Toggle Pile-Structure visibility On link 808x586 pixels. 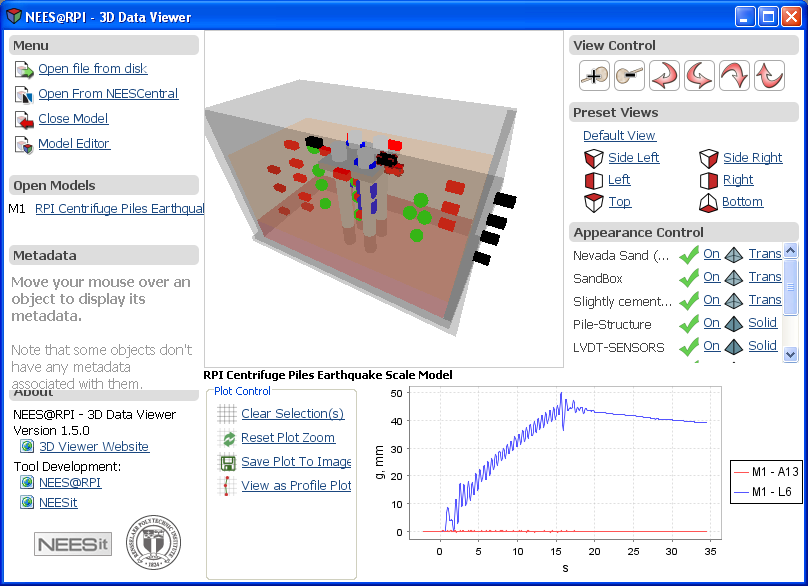[x=712, y=323]
